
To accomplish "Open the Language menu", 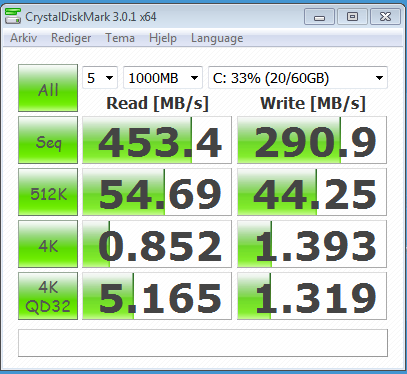I will click(217, 38).
